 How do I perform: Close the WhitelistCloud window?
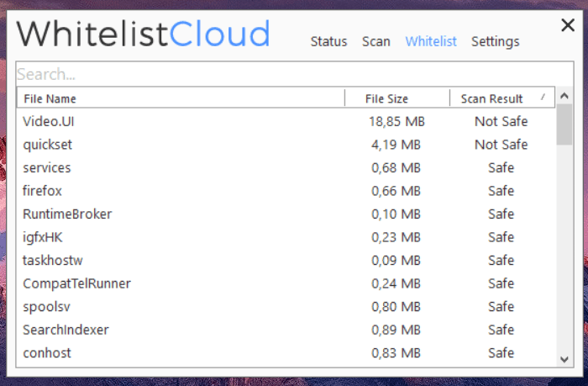pos(568,26)
